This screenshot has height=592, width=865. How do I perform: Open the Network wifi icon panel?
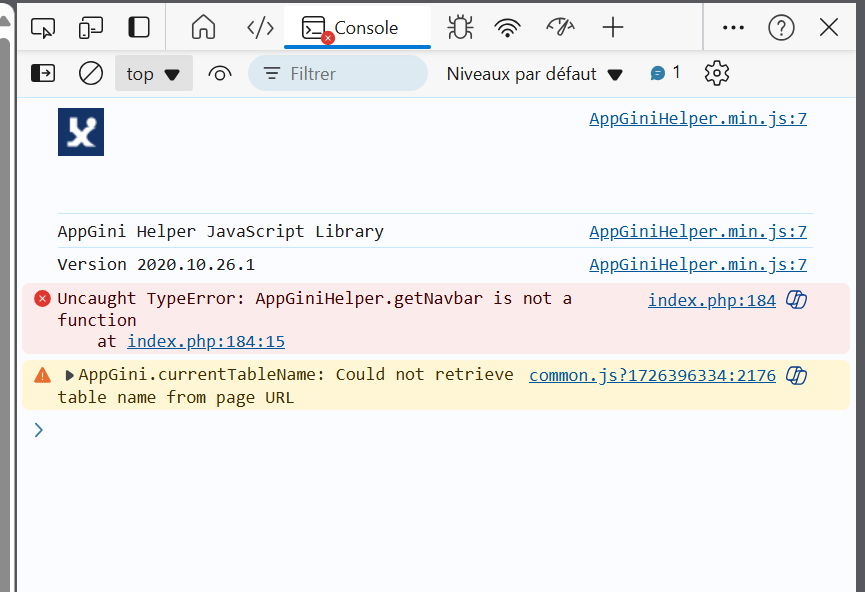(x=508, y=27)
